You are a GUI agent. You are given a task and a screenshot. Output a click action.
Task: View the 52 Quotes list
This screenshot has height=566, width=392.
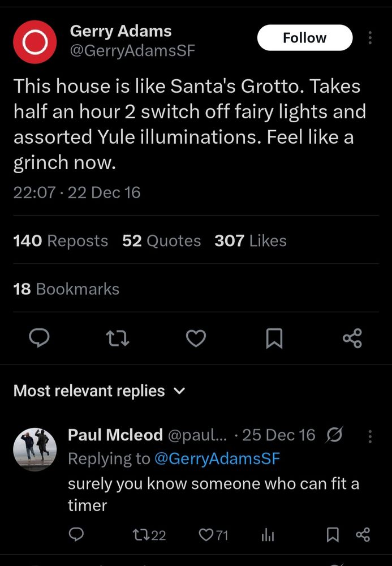tap(162, 241)
